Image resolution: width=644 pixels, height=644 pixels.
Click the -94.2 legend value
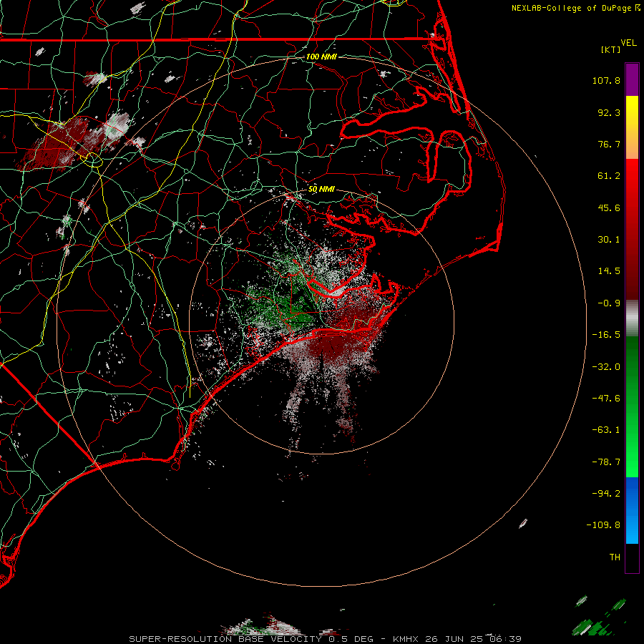[x=606, y=494]
